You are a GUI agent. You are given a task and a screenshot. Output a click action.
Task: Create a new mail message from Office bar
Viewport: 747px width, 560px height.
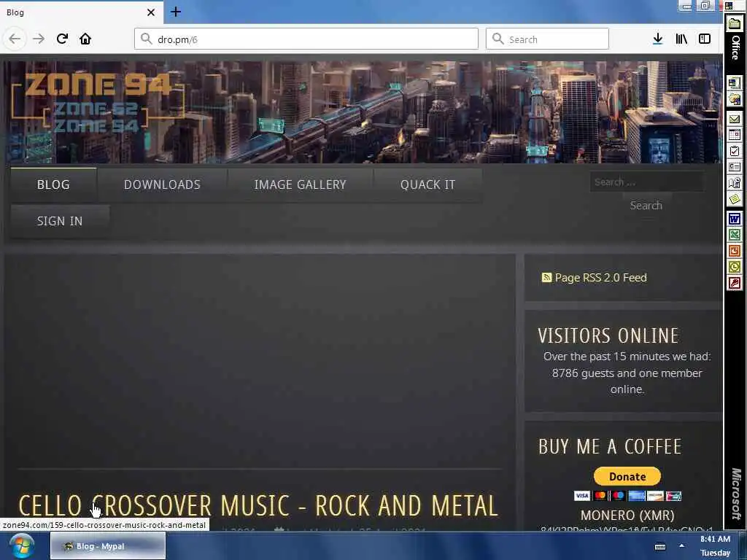735,119
